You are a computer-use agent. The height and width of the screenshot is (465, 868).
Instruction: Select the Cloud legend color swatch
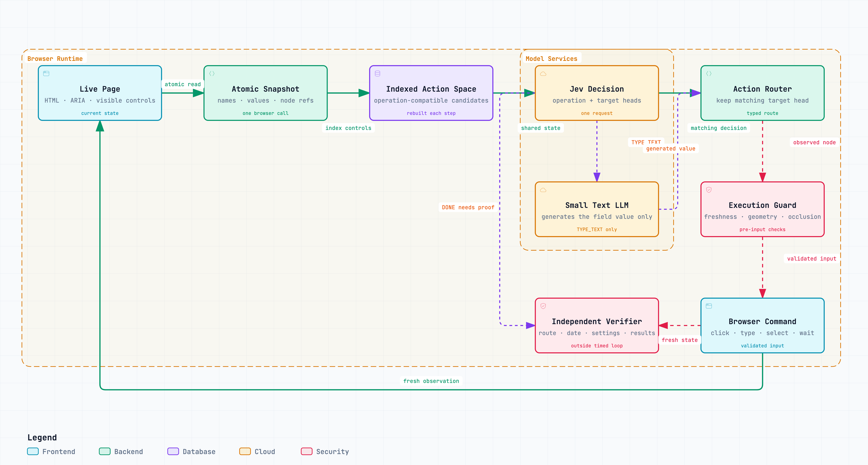[245, 451]
